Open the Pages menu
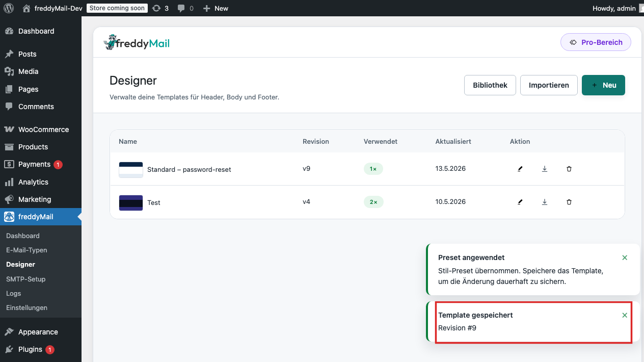The height and width of the screenshot is (362, 644). [x=41, y=89]
